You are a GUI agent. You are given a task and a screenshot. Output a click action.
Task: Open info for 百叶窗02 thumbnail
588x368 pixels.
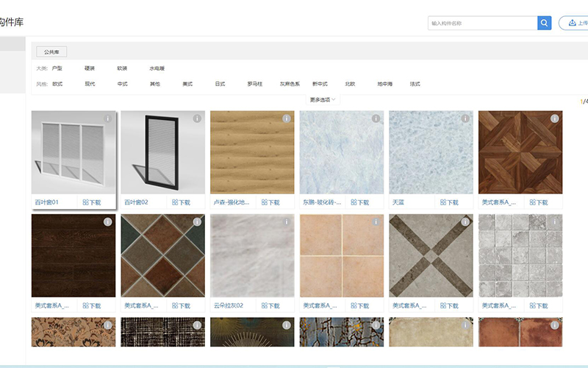[197, 118]
